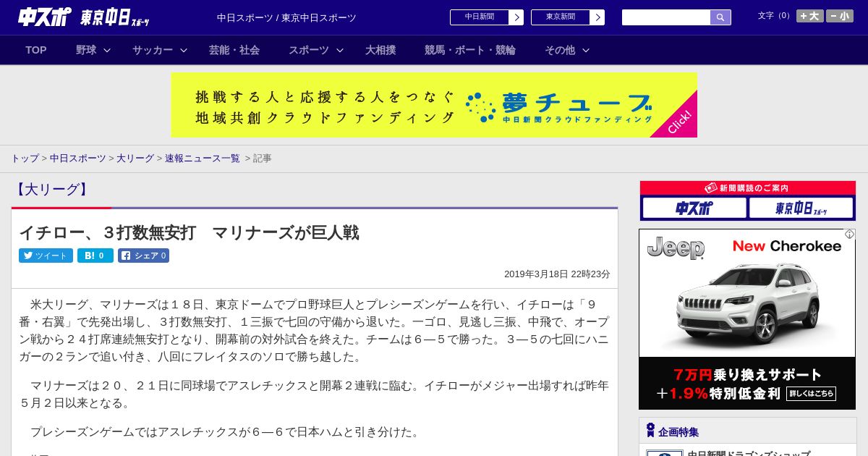Image resolution: width=868 pixels, height=456 pixels.
Task: Open 大相撲 navigation item
Action: pos(380,50)
